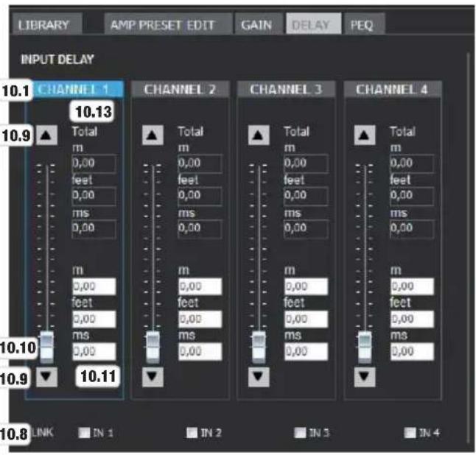
Task: Click the Channel 2 delay fader handle
Action: (x=153, y=348)
